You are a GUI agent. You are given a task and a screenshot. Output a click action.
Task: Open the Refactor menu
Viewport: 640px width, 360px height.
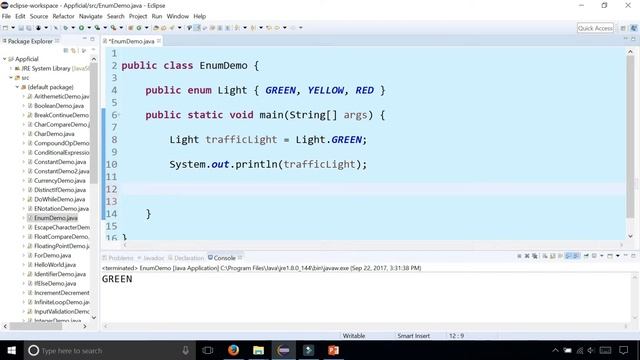pos(63,16)
